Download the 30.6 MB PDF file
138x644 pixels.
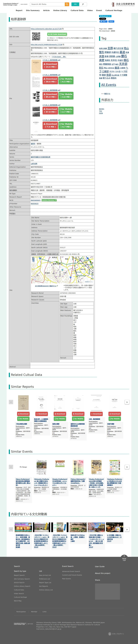pyautogui.click(x=50, y=80)
